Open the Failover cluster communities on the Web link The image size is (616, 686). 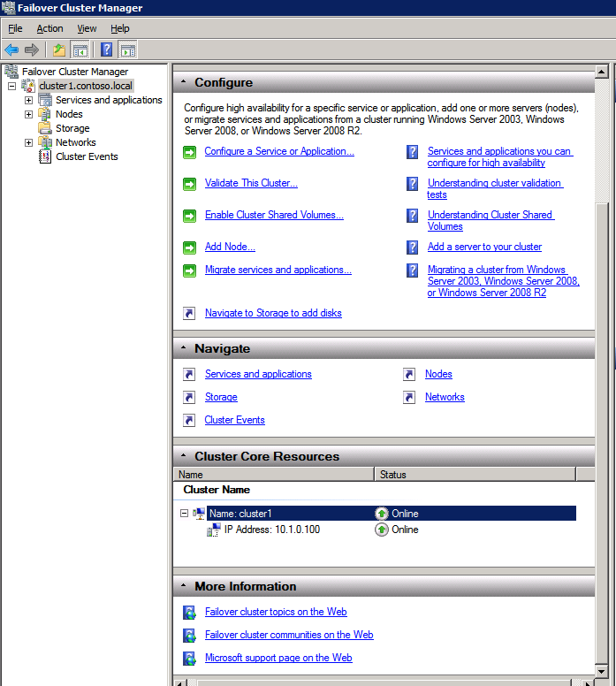pyautogui.click(x=289, y=635)
